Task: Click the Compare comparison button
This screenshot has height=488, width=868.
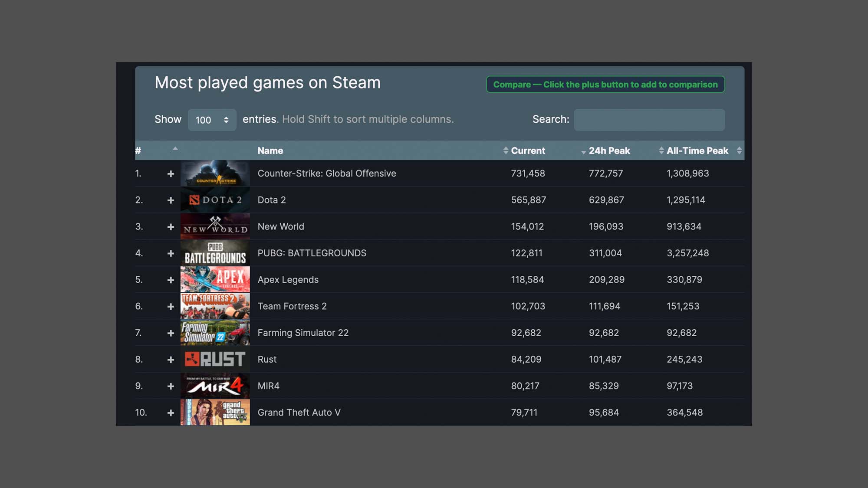Action: 605,84
